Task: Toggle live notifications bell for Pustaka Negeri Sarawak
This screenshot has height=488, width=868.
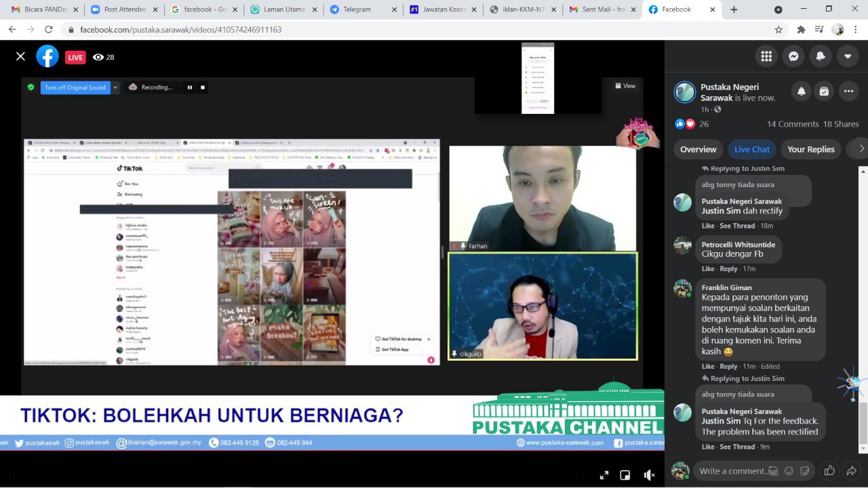Action: (x=802, y=91)
